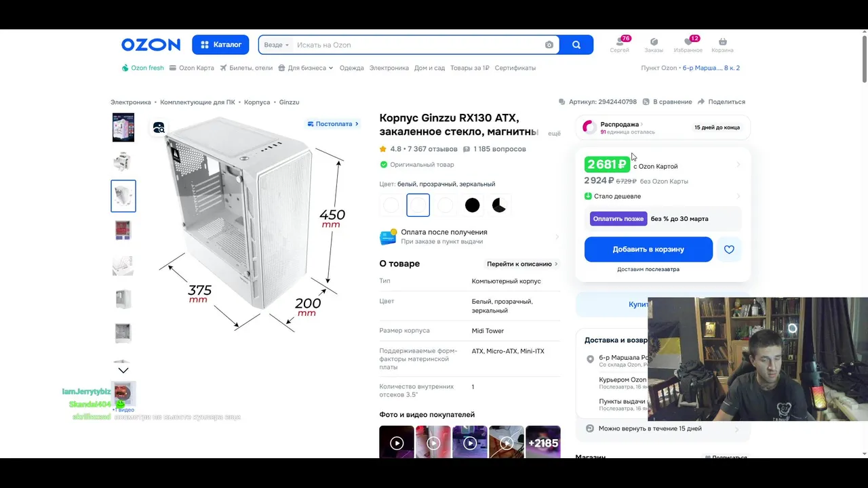Open the +2185 more customer photos
The width and height of the screenshot is (868, 488).
(x=543, y=443)
